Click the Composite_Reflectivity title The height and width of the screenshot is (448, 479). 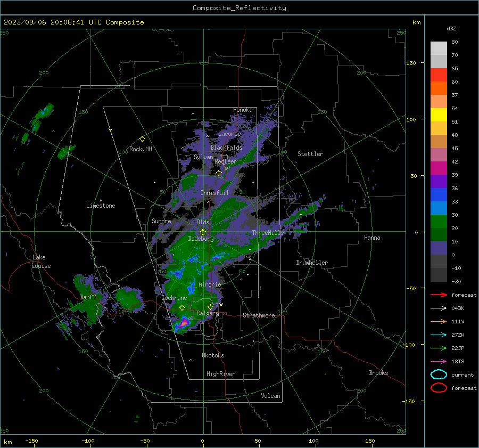click(240, 8)
